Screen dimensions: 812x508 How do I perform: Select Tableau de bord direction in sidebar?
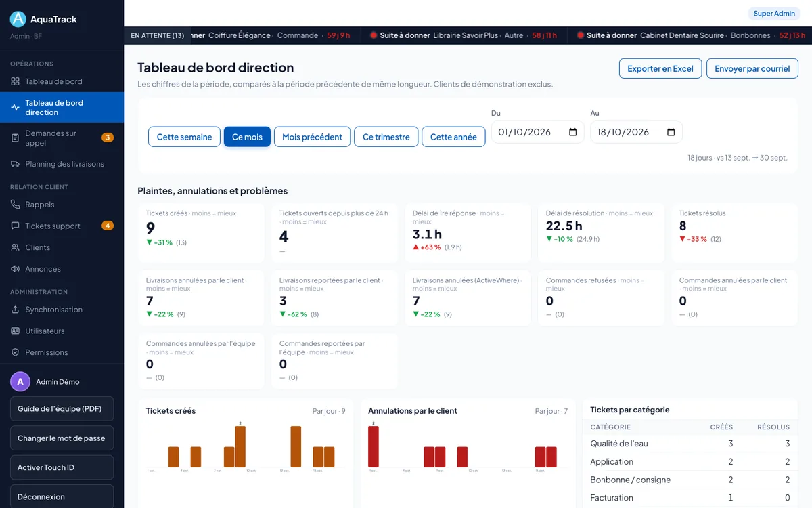[62, 108]
